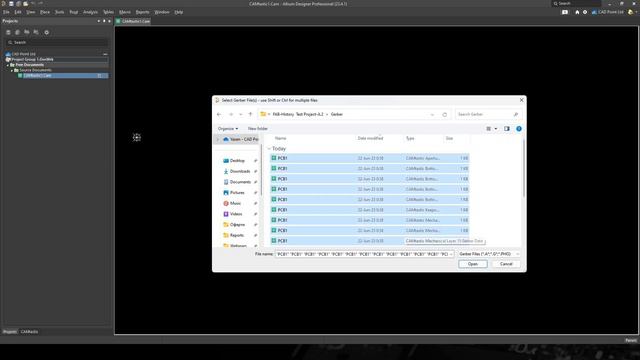This screenshot has height=360, width=640.
Task: Open the user profile avatar menu
Action: 631,12
